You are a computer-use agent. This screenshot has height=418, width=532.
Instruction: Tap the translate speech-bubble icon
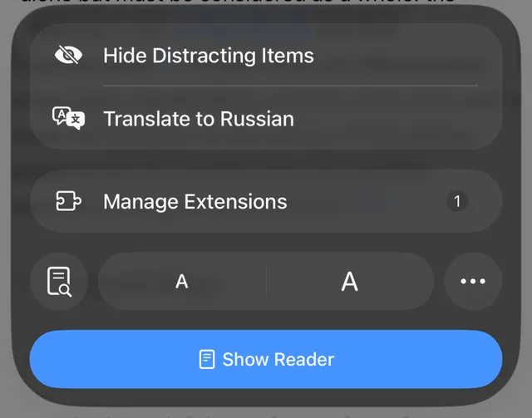(x=68, y=118)
